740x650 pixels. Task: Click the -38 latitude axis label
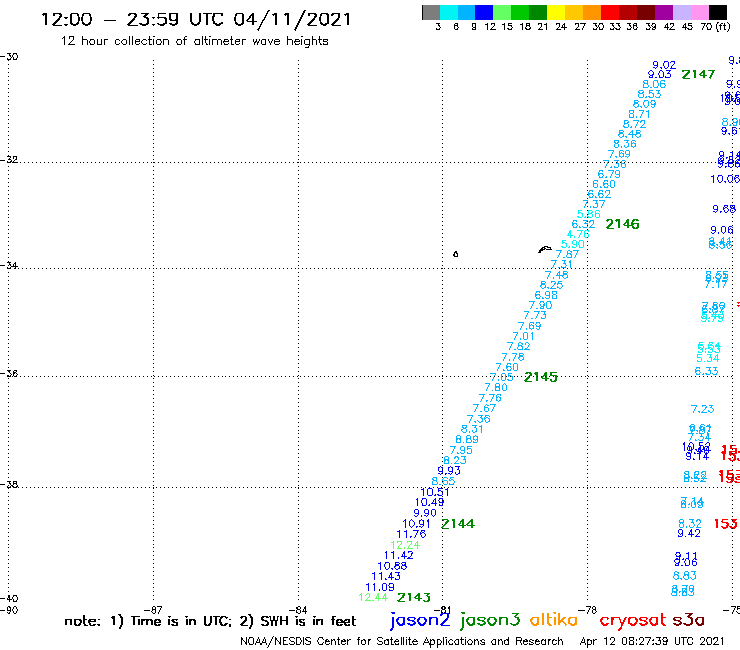pyautogui.click(x=9, y=485)
